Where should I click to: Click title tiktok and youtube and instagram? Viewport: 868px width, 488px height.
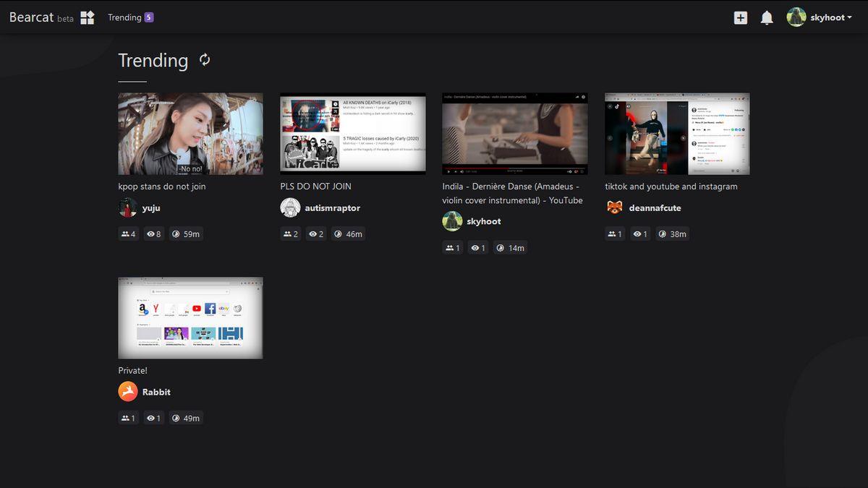[x=671, y=187]
